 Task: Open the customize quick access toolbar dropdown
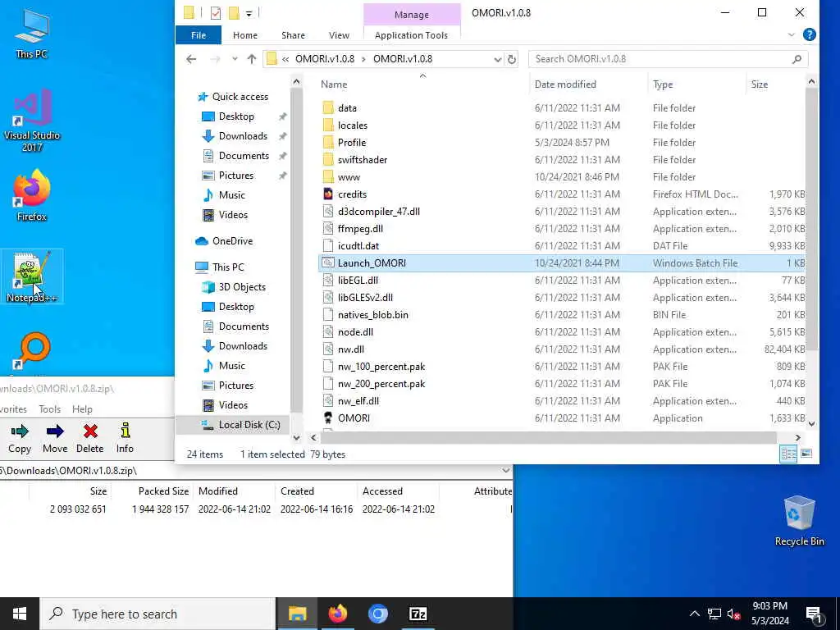pyautogui.click(x=249, y=13)
